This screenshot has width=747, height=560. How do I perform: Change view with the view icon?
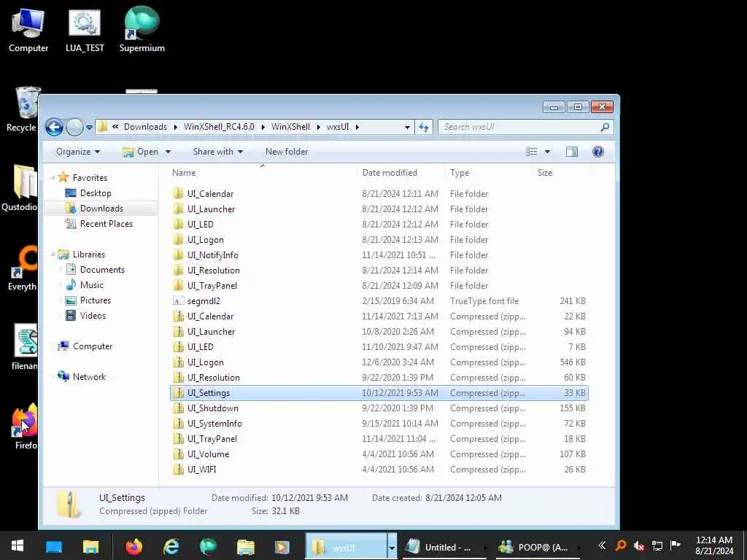pyautogui.click(x=532, y=152)
